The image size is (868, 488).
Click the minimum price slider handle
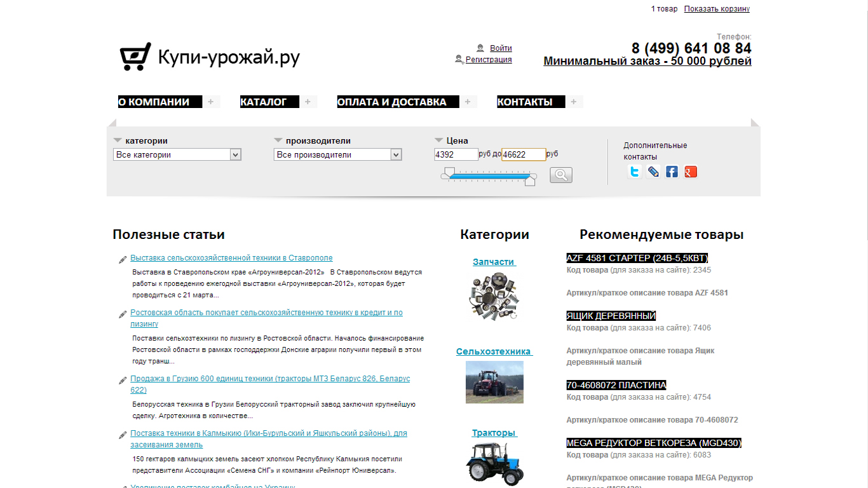pyautogui.click(x=449, y=172)
